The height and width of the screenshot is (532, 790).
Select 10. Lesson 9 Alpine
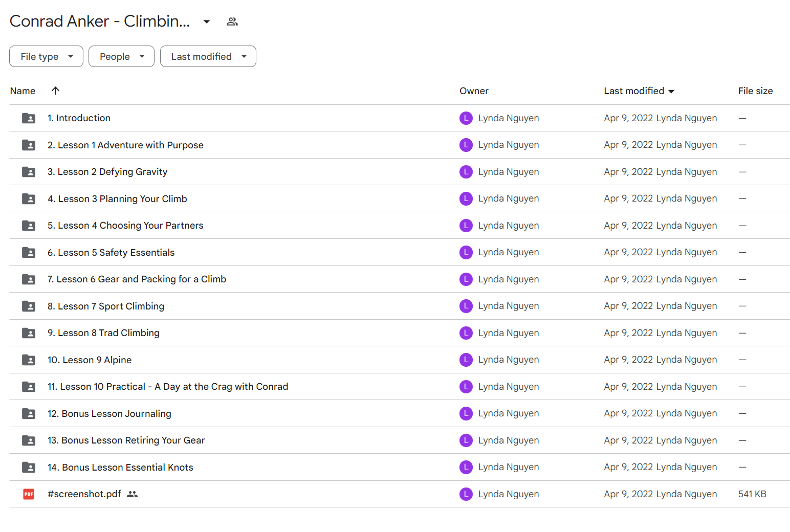pos(90,360)
